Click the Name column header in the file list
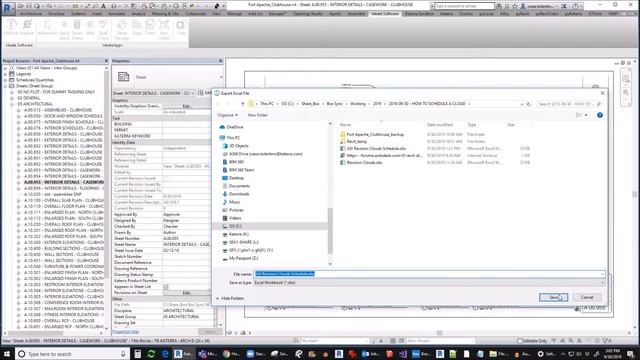This screenshot has height=360, width=640. click(345, 125)
